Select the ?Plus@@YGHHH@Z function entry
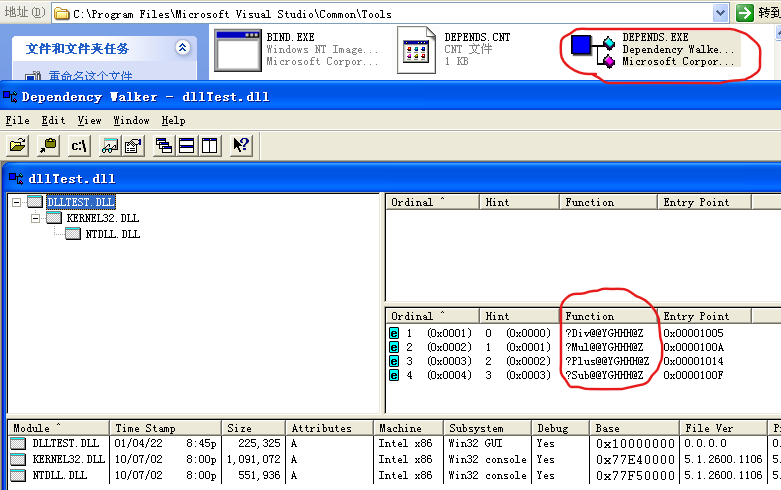This screenshot has width=781, height=490. (607, 361)
